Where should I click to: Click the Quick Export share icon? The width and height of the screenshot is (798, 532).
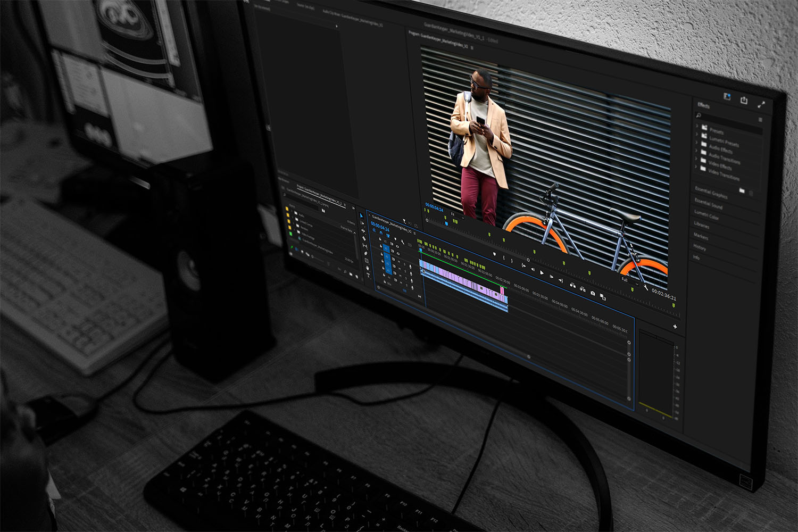[x=744, y=100]
